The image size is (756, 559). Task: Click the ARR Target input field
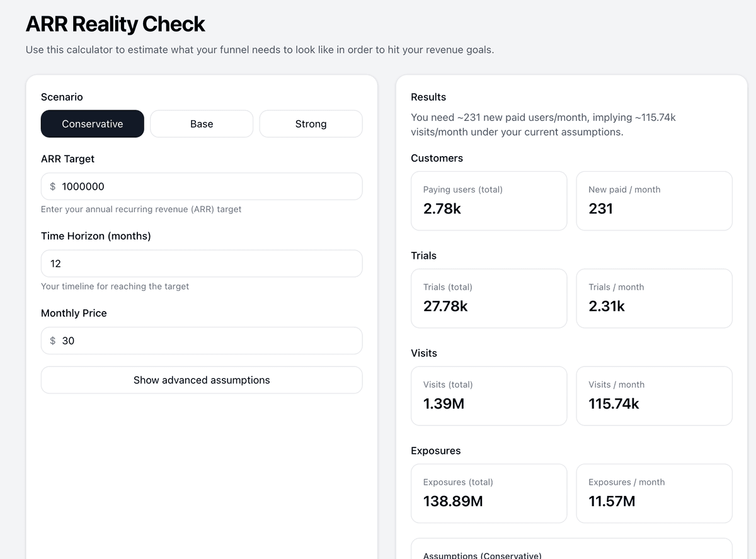202,186
